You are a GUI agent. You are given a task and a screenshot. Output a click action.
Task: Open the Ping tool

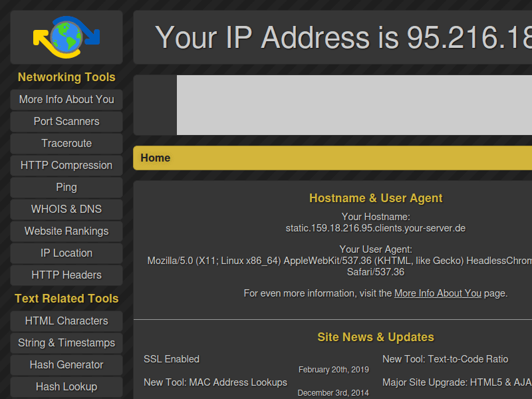66,188
